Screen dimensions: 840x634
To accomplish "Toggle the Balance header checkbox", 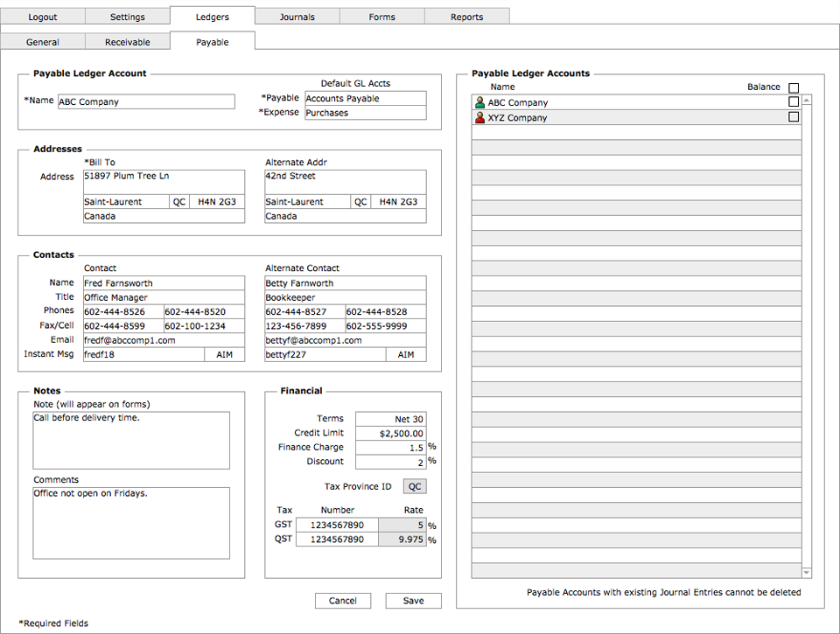I will [794, 87].
